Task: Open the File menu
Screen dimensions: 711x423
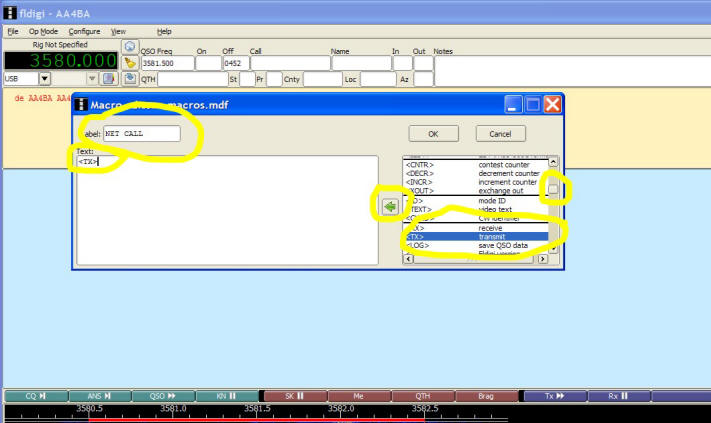Action: pyautogui.click(x=13, y=31)
